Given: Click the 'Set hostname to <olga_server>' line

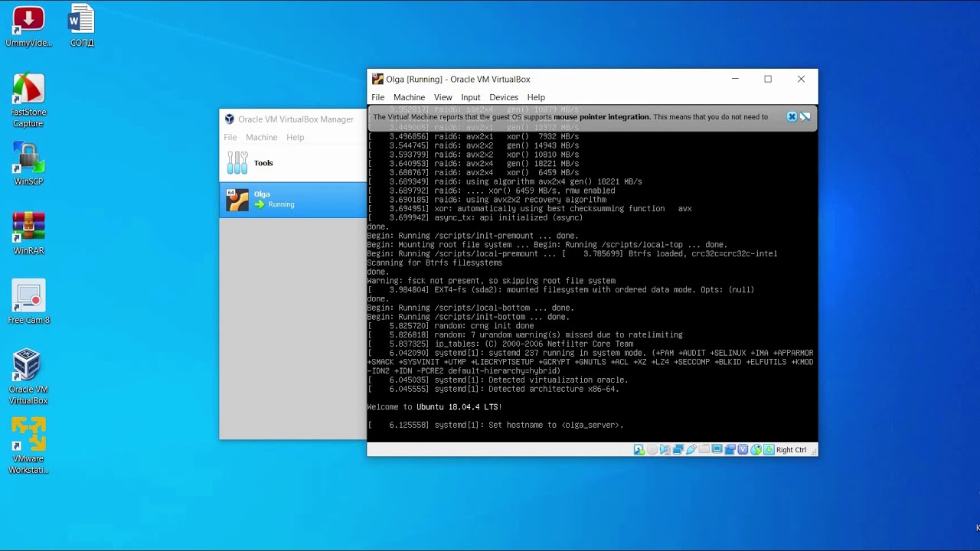Looking at the screenshot, I should pos(495,425).
